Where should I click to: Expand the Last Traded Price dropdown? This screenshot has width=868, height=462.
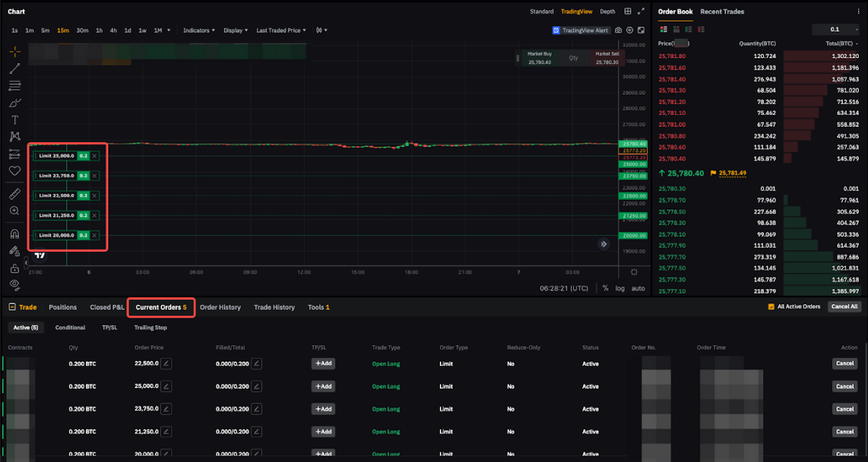click(280, 30)
